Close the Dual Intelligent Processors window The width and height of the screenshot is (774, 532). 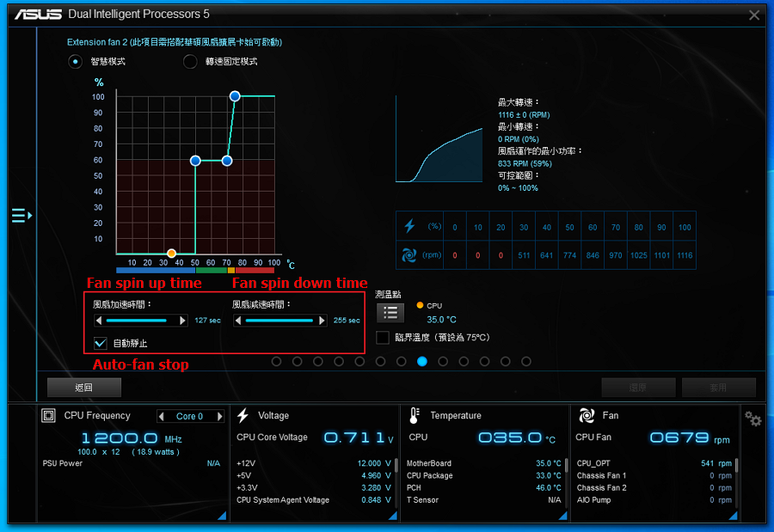click(x=753, y=15)
